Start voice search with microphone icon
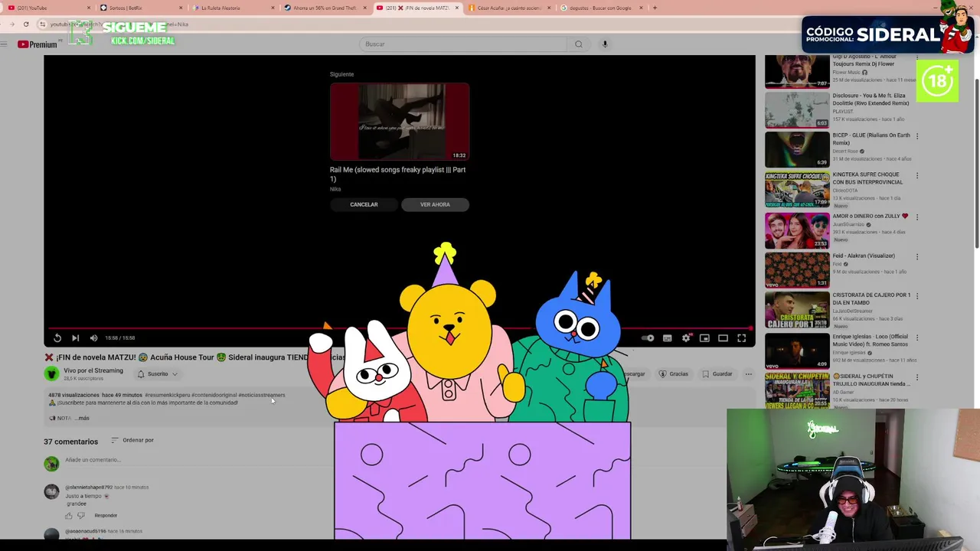The height and width of the screenshot is (551, 980). tap(605, 44)
